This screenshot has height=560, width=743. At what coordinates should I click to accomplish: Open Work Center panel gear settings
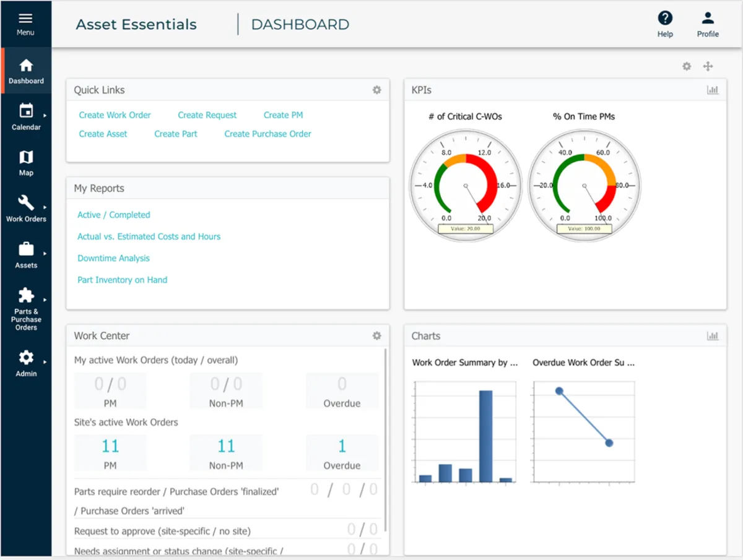coord(376,335)
